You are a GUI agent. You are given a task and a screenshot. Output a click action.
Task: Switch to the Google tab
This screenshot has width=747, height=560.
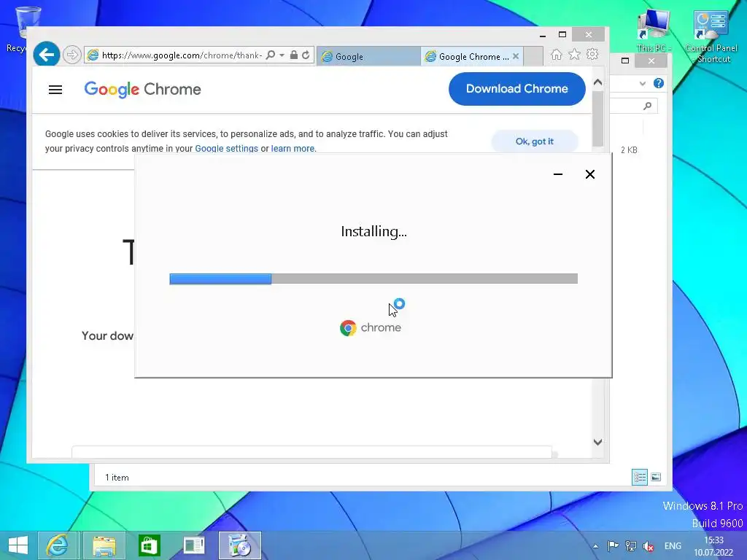tap(368, 56)
